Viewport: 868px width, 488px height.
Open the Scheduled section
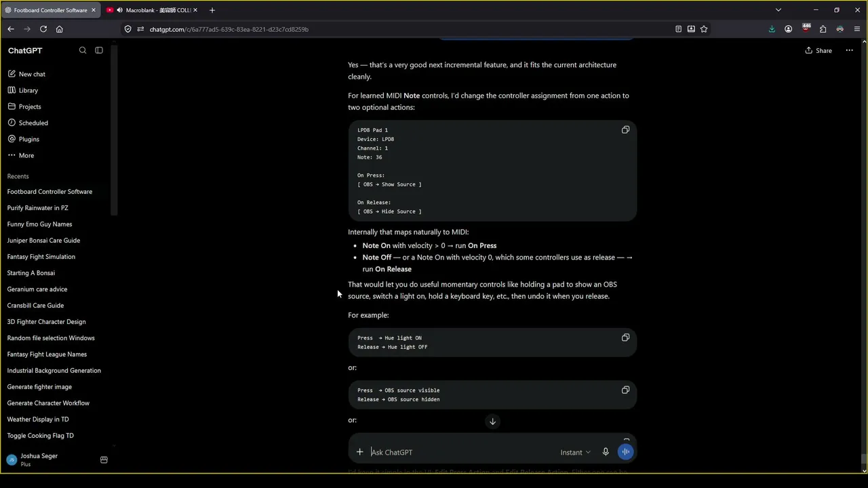33,123
